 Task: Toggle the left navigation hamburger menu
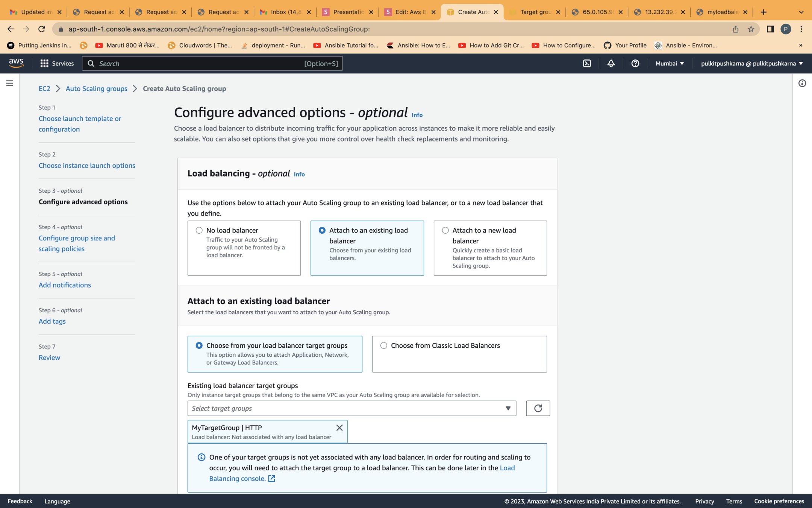(10, 83)
